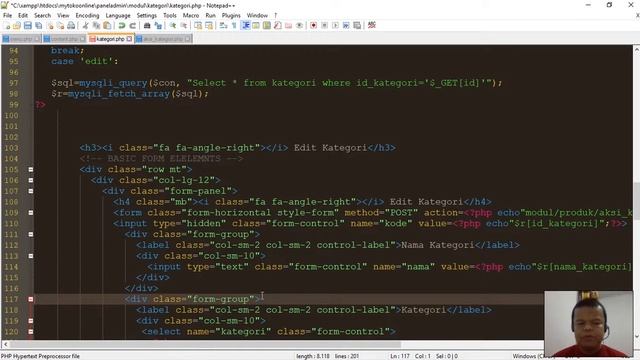Viewport: 640px width, 360px height.
Task: Start macro recording with the red Record icon
Action: [x=313, y=25]
